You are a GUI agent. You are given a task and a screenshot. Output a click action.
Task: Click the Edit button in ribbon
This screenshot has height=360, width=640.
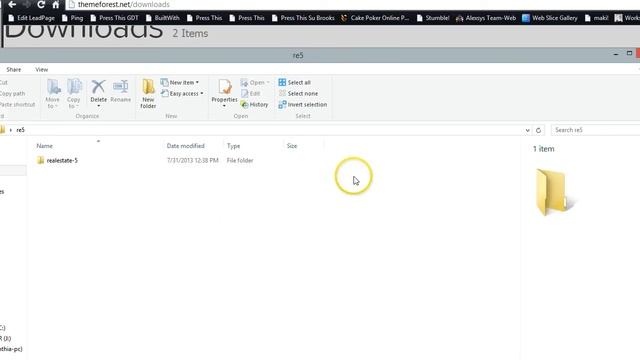(250, 93)
